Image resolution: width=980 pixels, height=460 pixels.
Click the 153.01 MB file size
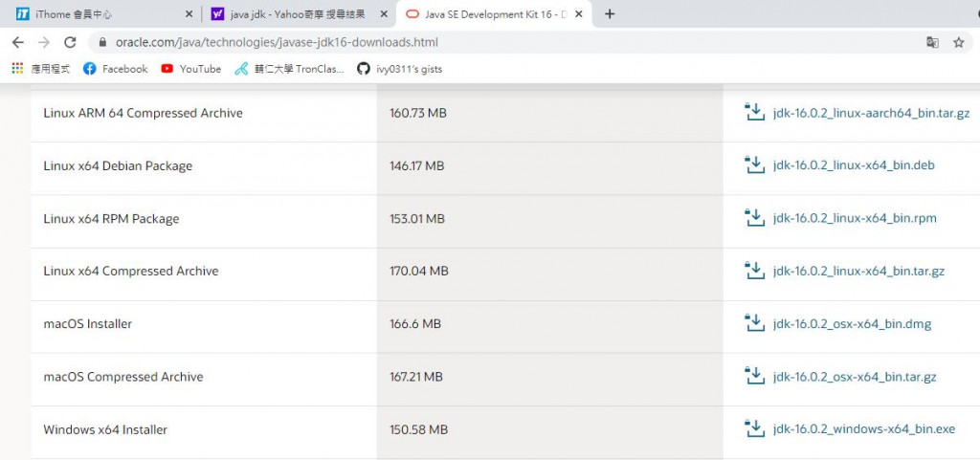[x=417, y=218]
